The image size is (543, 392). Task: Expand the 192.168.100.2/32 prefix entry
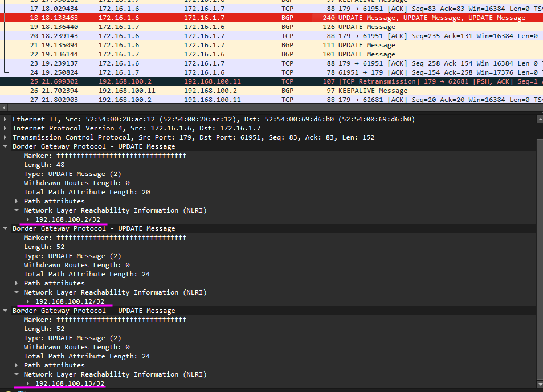[x=28, y=219]
